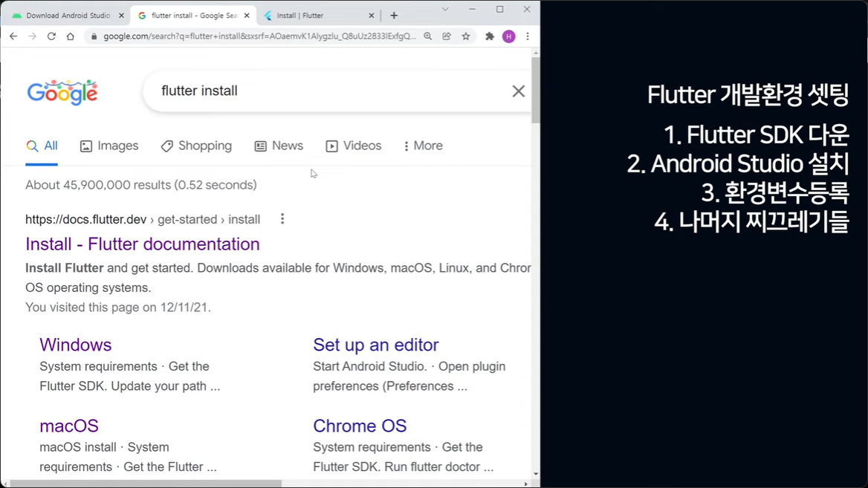Select the All results tab

[42, 146]
